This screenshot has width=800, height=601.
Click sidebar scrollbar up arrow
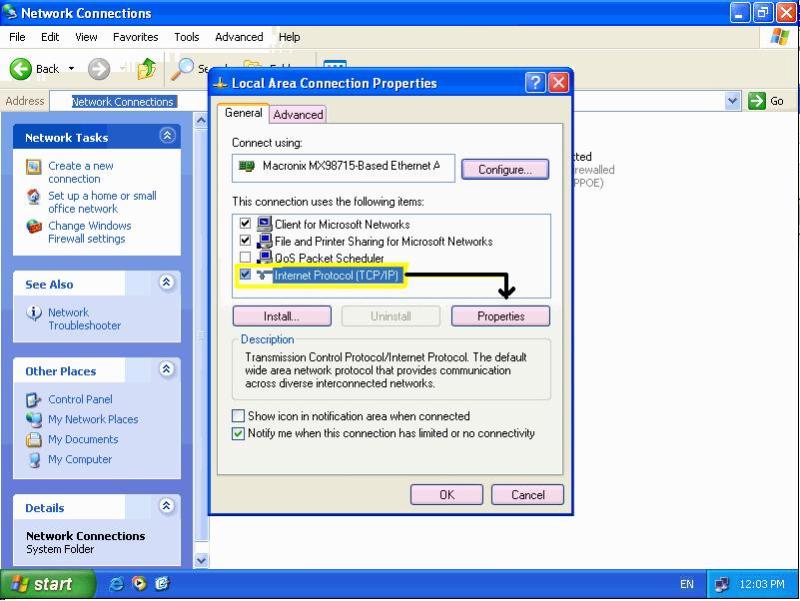click(x=202, y=120)
